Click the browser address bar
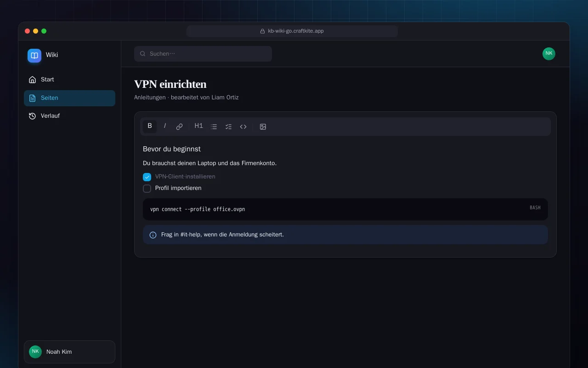The height and width of the screenshot is (368, 588). pyautogui.click(x=292, y=31)
